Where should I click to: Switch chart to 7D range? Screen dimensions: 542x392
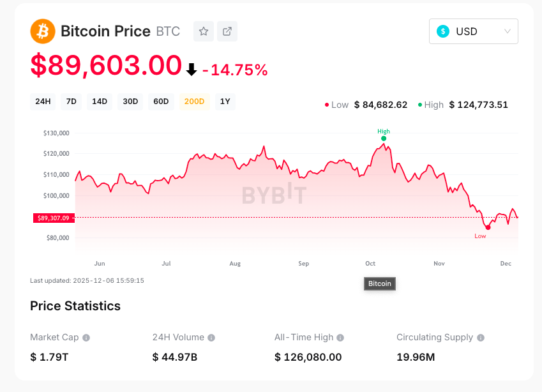click(71, 102)
